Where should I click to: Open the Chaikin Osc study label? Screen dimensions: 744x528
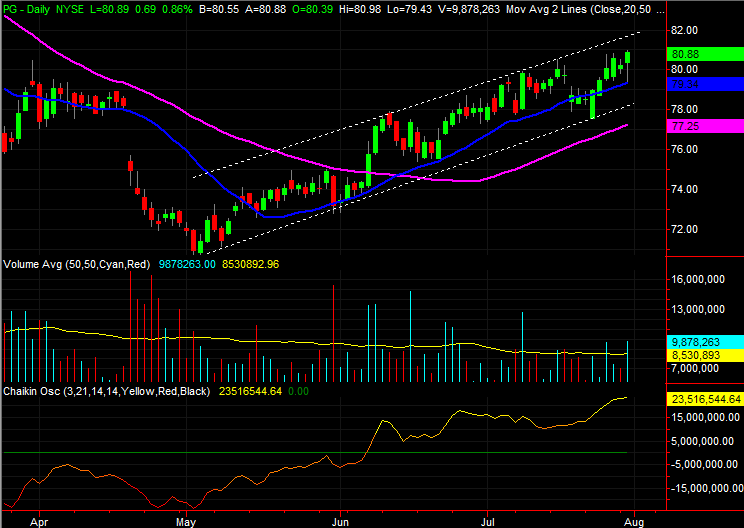[107, 391]
